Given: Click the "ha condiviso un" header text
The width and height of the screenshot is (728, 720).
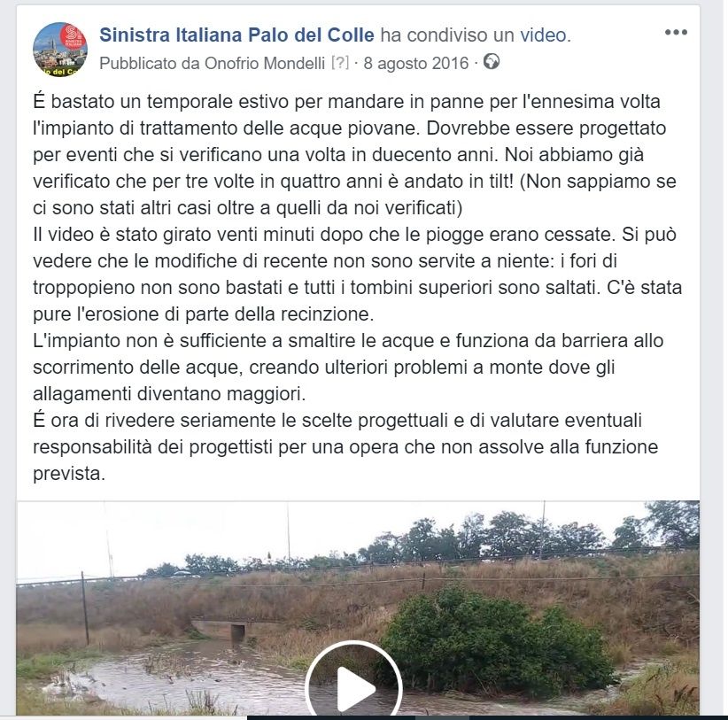Looking at the screenshot, I should coord(446,35).
